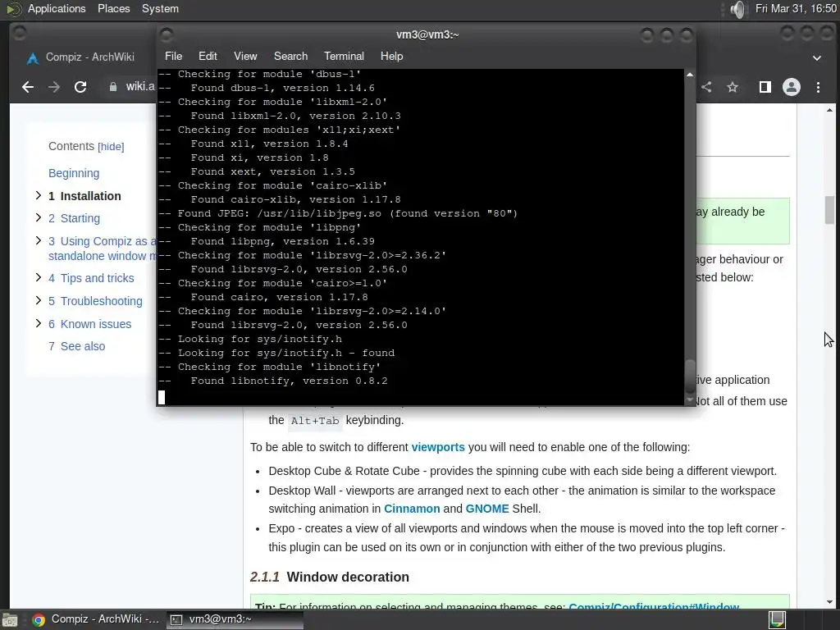Click the vm3@vm3:~ terminal title bar
Viewport: 840px width, 630px height.
(427, 34)
